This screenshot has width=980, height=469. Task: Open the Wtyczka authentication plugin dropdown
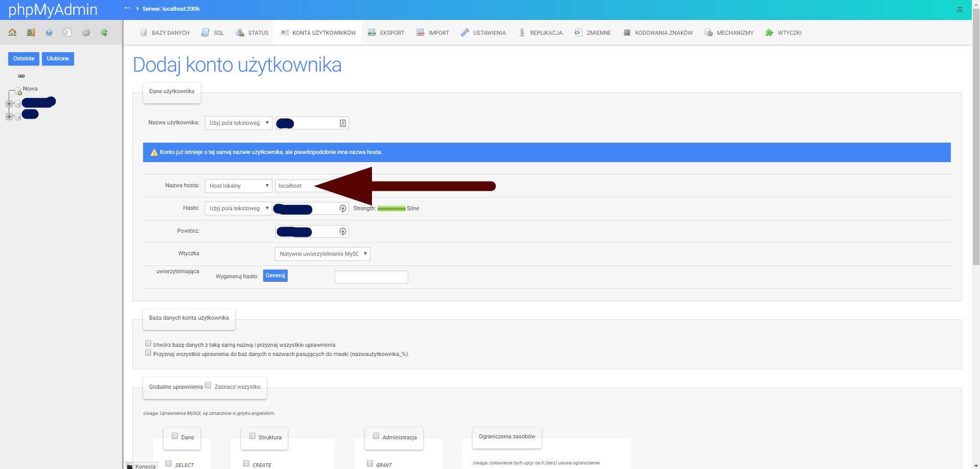click(322, 254)
